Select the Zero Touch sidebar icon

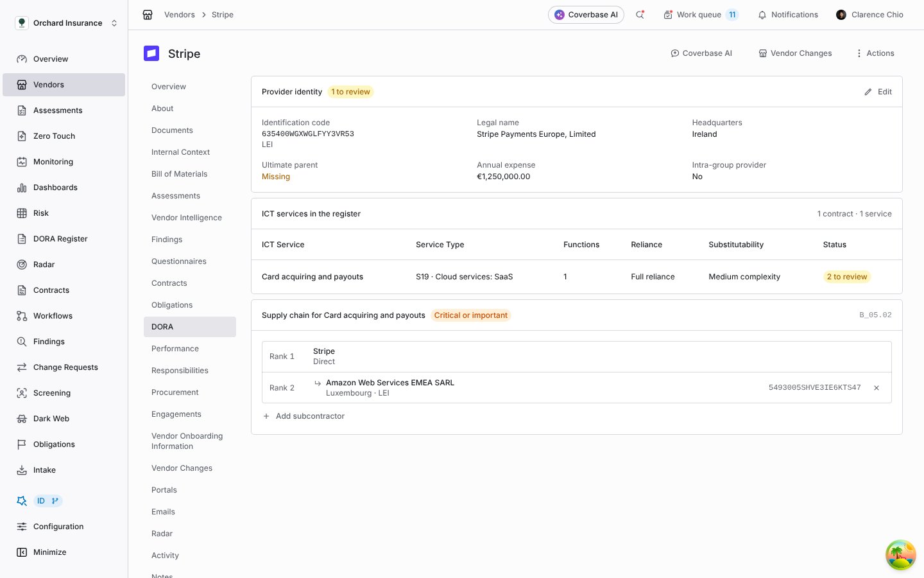22,136
